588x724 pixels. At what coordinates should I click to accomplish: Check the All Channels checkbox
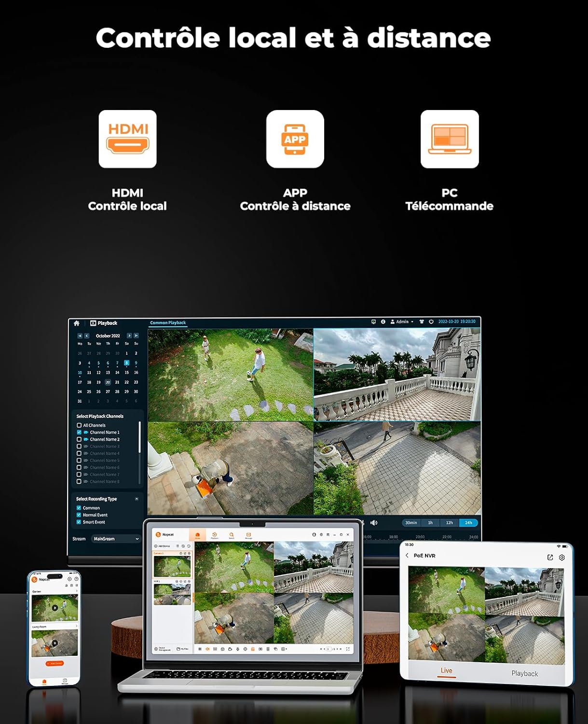coord(79,425)
